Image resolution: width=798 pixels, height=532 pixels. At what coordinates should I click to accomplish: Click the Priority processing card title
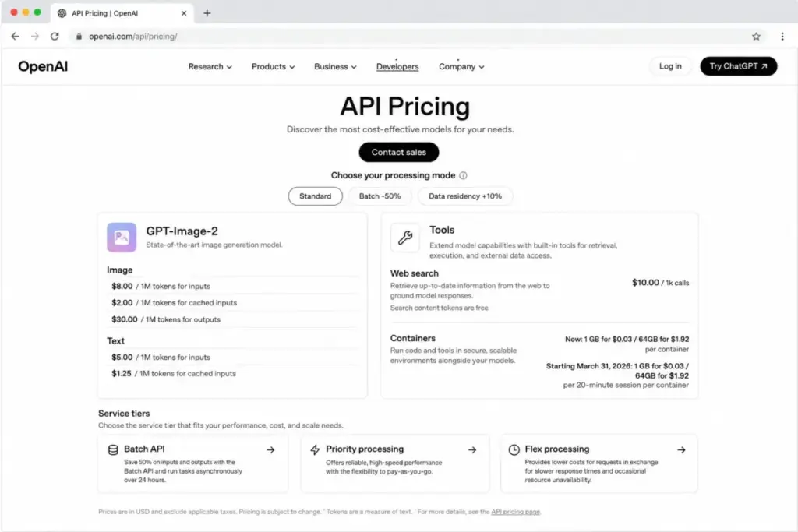point(365,449)
